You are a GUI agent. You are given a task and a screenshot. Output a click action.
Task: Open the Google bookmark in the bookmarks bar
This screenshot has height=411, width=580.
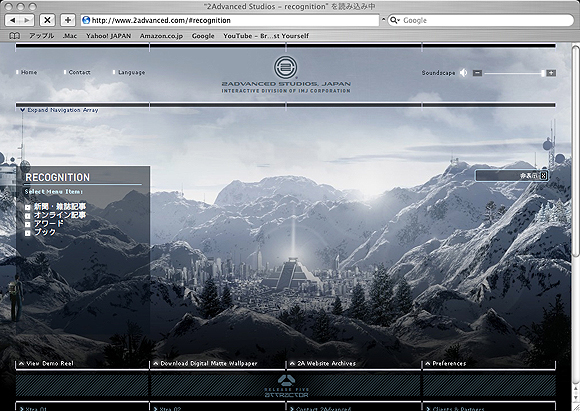point(203,36)
